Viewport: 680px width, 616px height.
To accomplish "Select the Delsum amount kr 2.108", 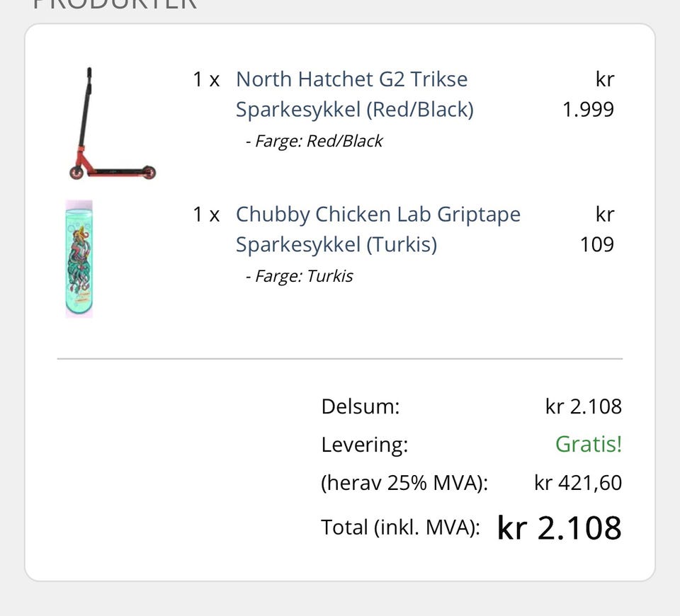I will 583,407.
